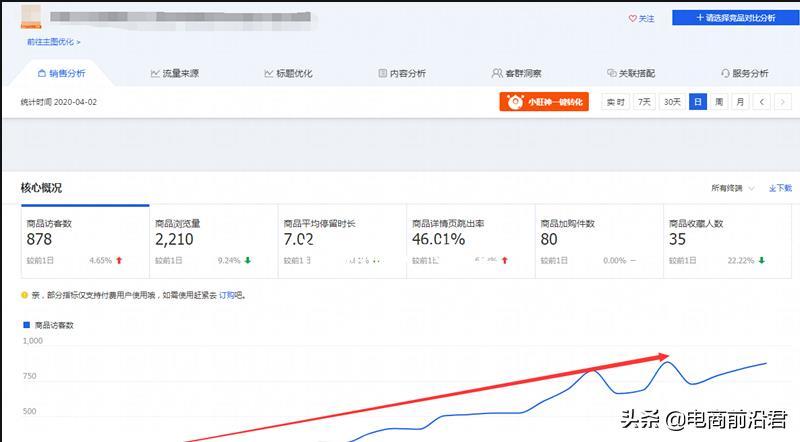800x442 pixels.
Task: Switch to 关联搭配 tab
Action: click(631, 73)
